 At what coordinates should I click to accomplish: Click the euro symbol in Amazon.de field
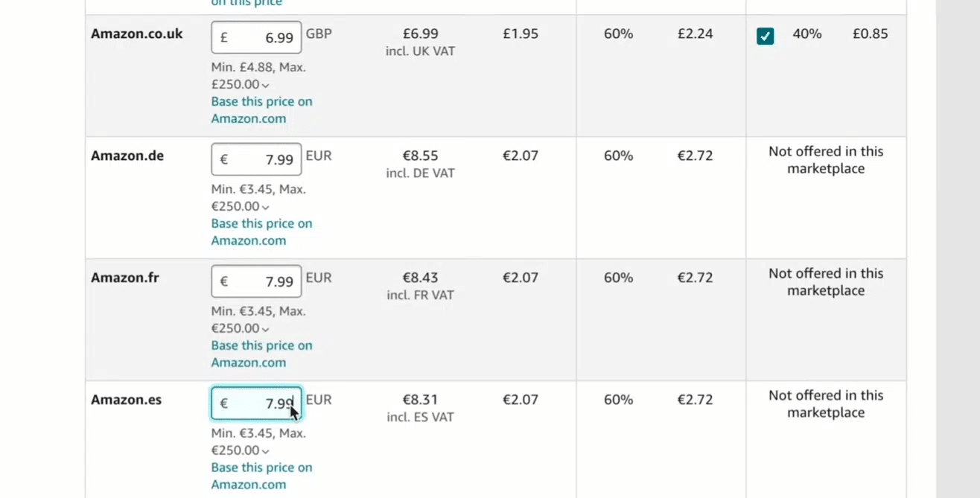[224, 159]
